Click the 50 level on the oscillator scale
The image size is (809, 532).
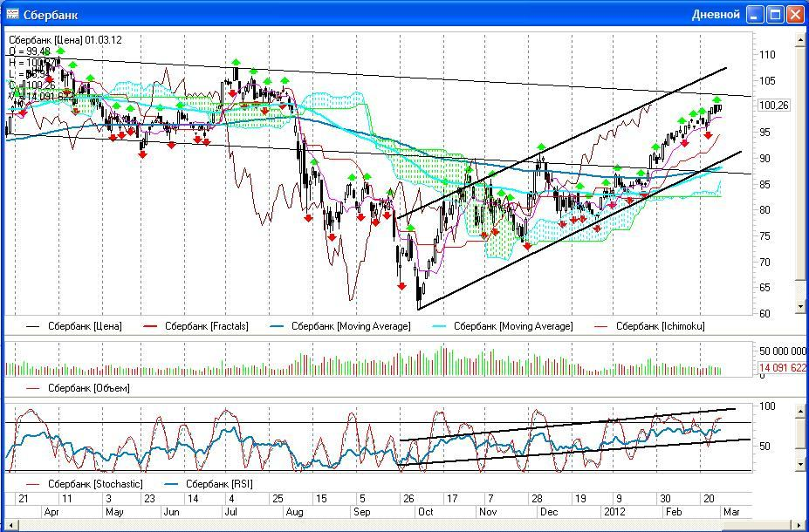pos(764,447)
